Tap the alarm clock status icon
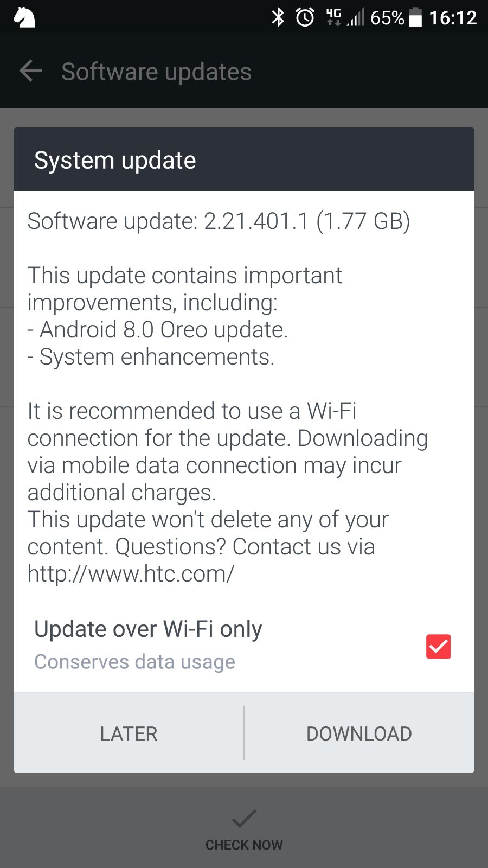 pyautogui.click(x=305, y=17)
